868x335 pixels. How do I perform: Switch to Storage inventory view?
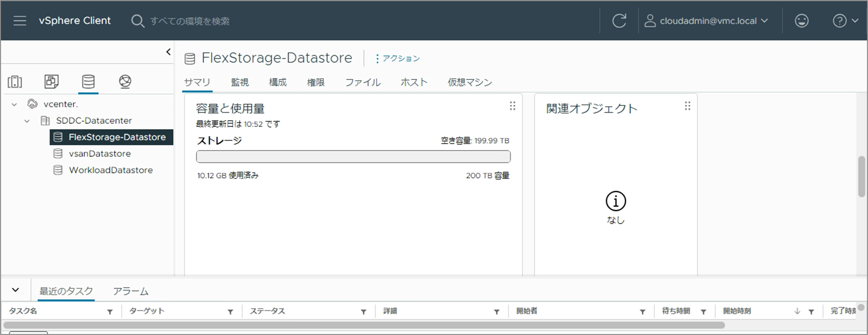click(x=88, y=81)
